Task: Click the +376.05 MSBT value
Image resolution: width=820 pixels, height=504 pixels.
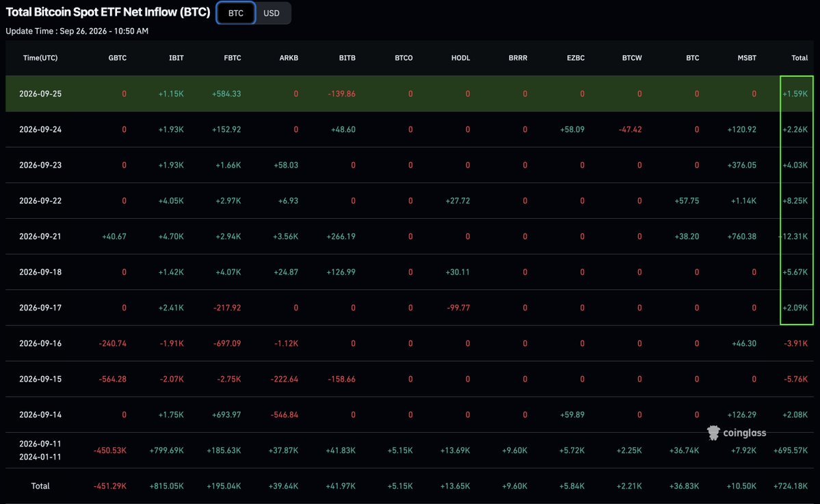Action: [741, 165]
